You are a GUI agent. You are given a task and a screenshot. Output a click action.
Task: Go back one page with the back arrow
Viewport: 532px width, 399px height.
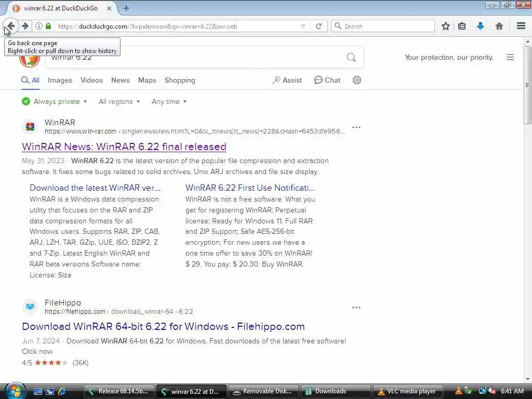coord(10,26)
